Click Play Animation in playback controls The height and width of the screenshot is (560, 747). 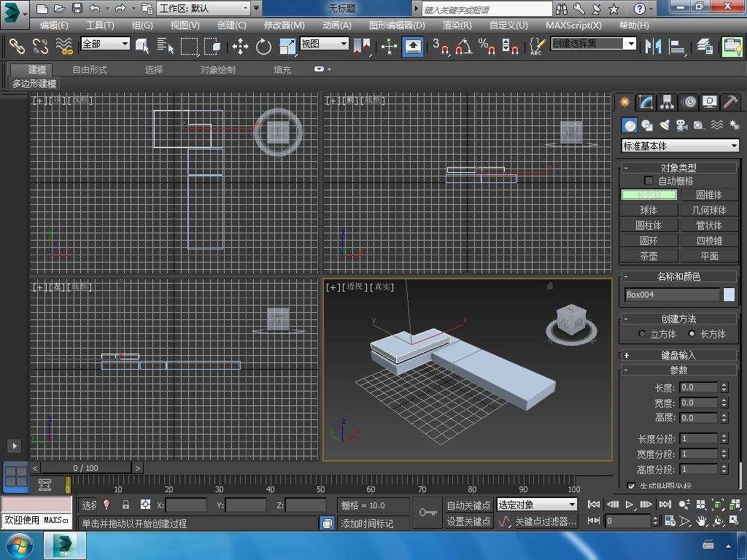pyautogui.click(x=630, y=505)
